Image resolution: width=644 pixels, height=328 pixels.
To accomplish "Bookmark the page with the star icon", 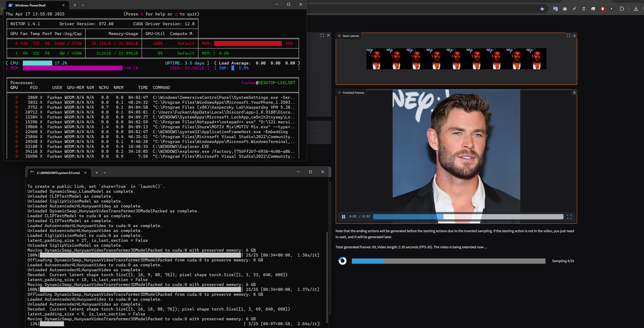I will point(542,9).
